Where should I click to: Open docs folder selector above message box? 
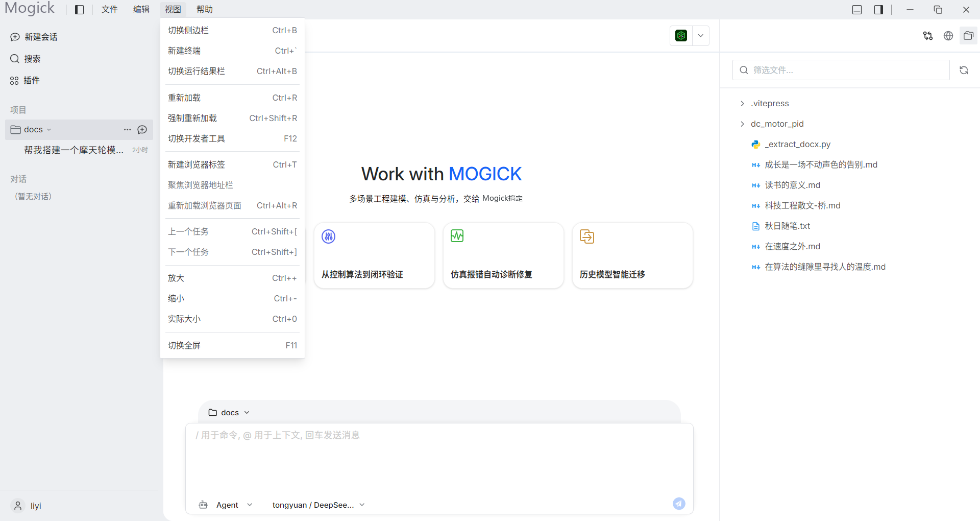pos(229,412)
